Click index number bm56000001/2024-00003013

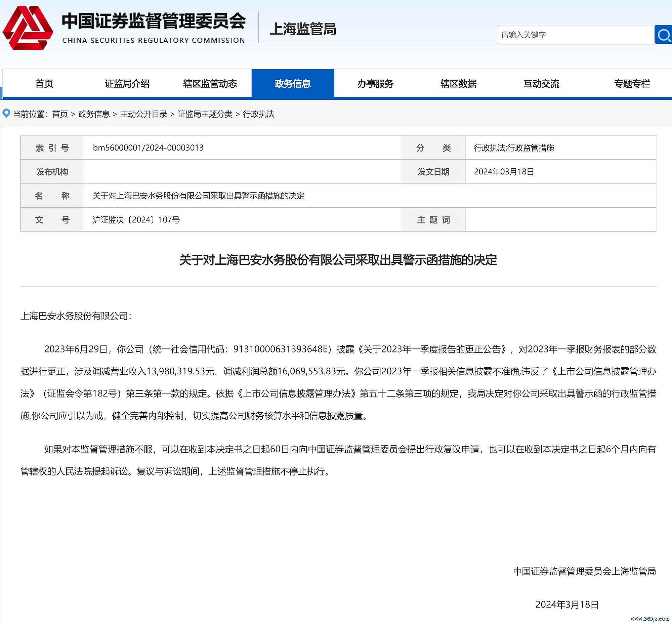click(148, 148)
